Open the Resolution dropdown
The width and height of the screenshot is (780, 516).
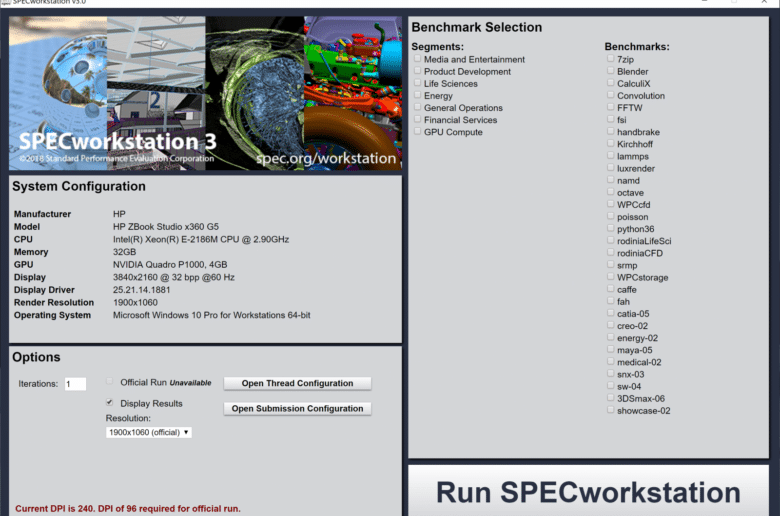[149, 432]
